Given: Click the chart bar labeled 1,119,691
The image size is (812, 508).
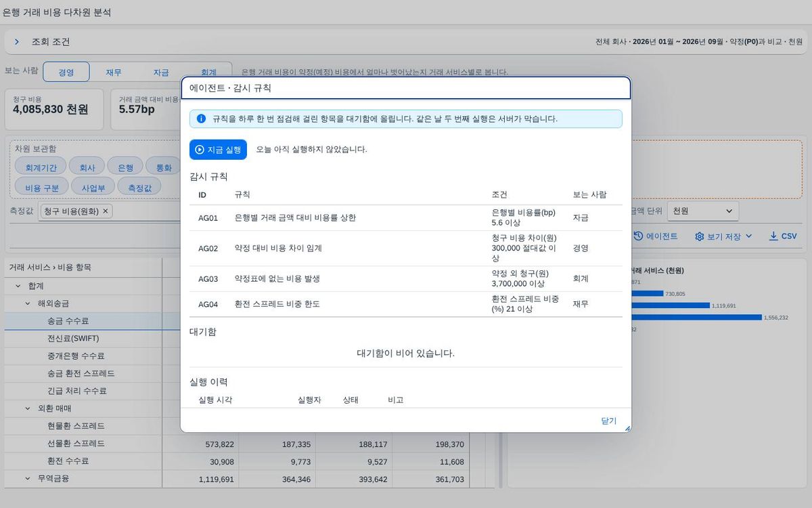Looking at the screenshot, I should pos(671,305).
